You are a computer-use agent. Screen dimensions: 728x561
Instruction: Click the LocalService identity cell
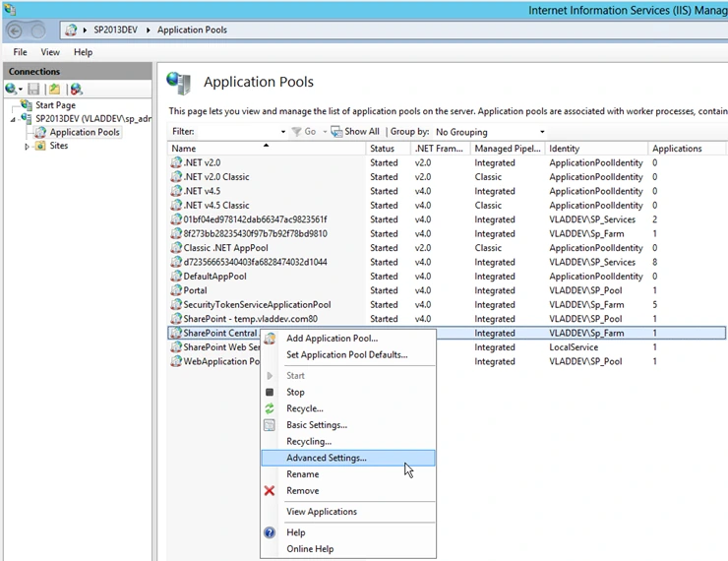pos(574,347)
